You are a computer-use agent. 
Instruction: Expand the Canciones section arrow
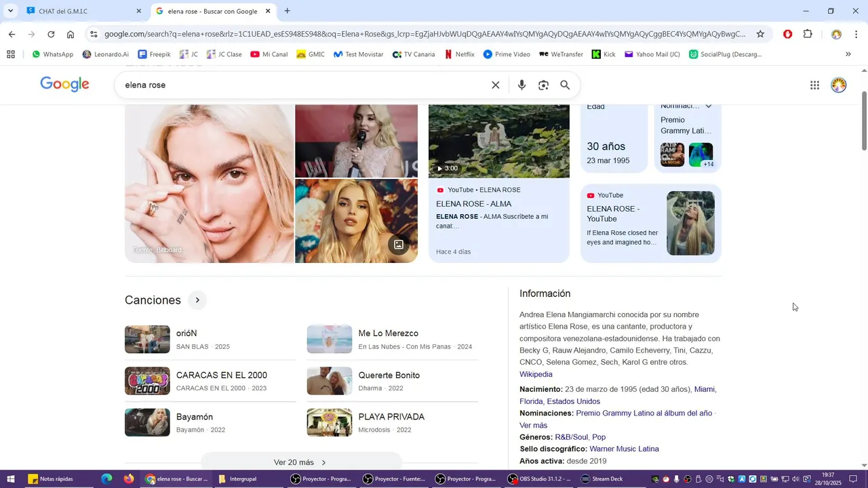click(197, 300)
